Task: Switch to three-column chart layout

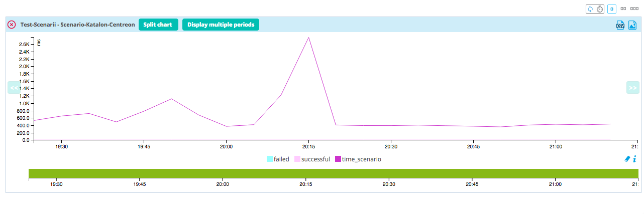Action: (634, 9)
